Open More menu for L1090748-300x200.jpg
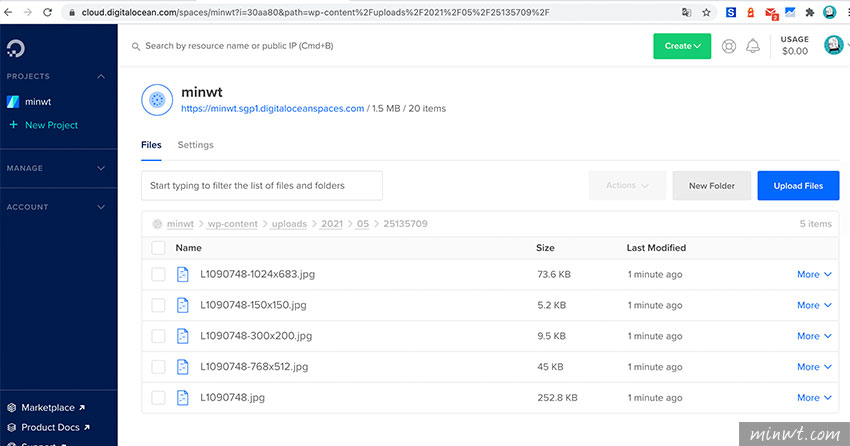This screenshot has width=850, height=446. (x=814, y=336)
